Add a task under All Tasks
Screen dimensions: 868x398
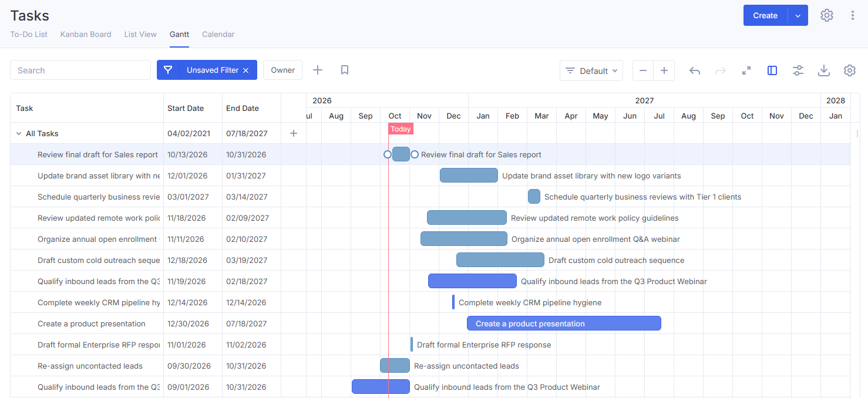(294, 133)
